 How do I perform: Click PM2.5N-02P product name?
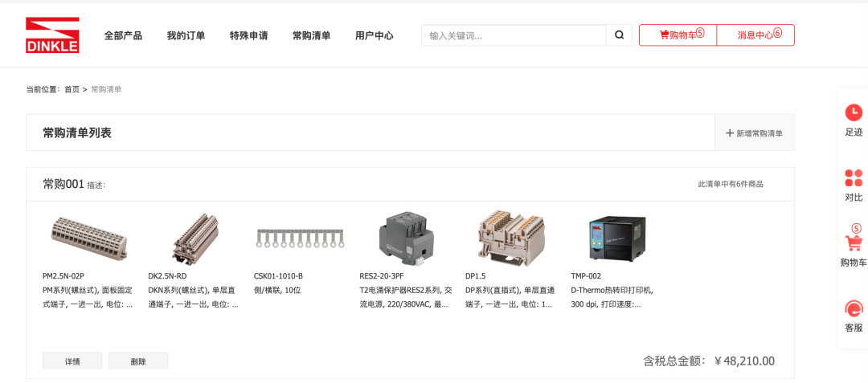(63, 276)
